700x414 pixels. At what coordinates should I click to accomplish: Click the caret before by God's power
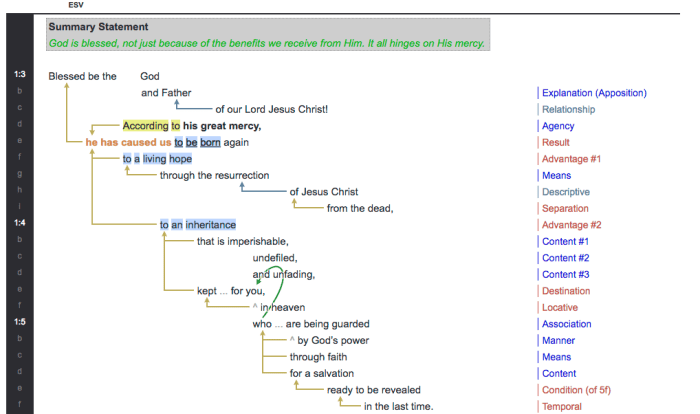point(292,341)
